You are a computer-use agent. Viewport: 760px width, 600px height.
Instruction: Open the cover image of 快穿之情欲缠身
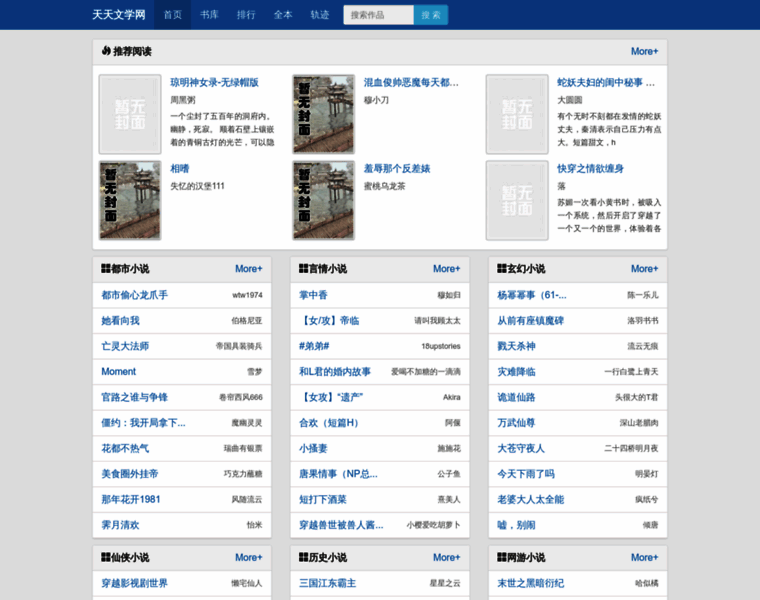(517, 200)
